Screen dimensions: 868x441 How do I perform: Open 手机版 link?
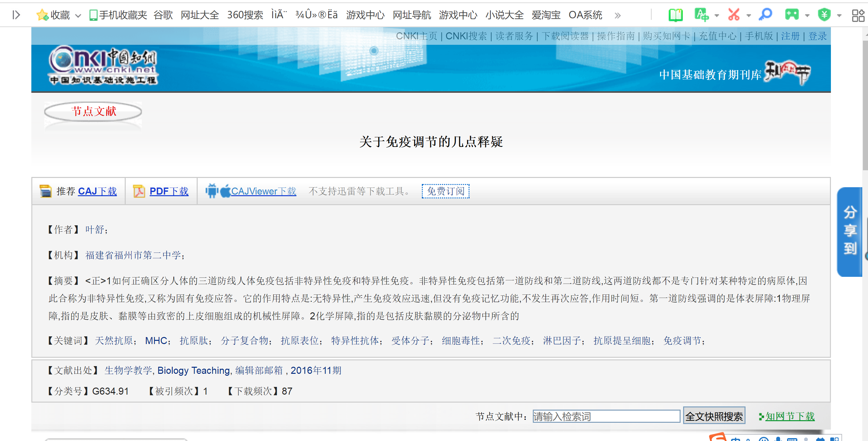pos(759,36)
